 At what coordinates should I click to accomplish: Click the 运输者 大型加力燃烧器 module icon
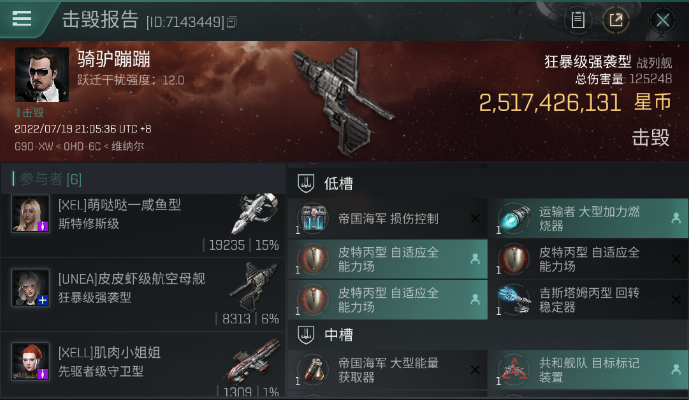click(x=514, y=218)
